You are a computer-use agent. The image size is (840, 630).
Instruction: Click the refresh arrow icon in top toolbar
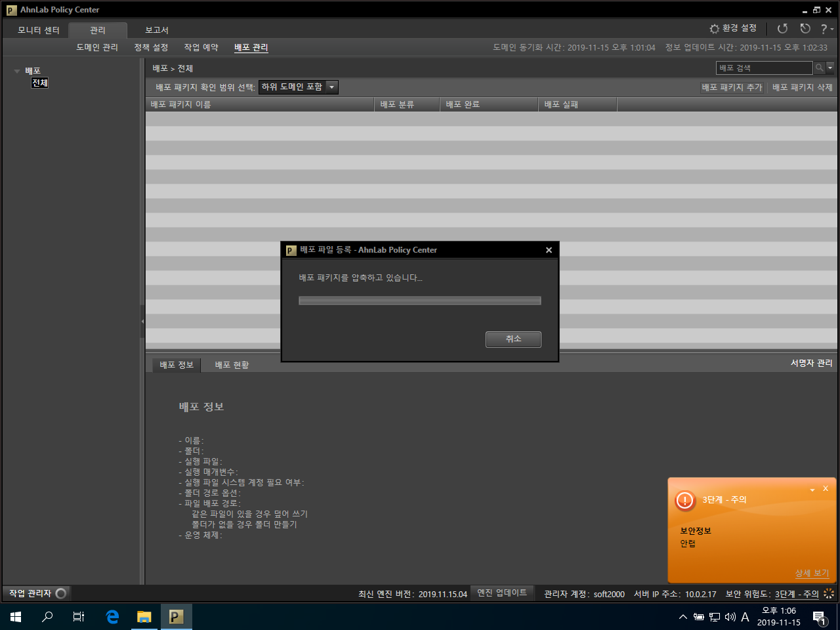pos(782,28)
